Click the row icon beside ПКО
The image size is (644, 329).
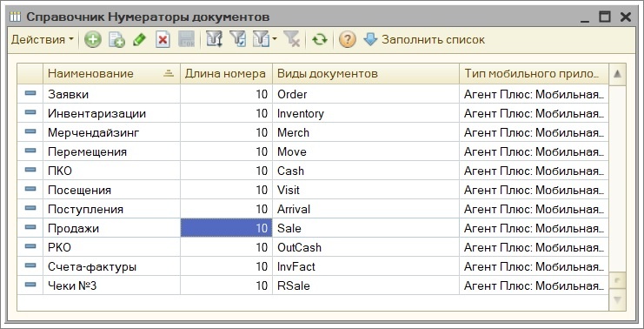tap(30, 170)
